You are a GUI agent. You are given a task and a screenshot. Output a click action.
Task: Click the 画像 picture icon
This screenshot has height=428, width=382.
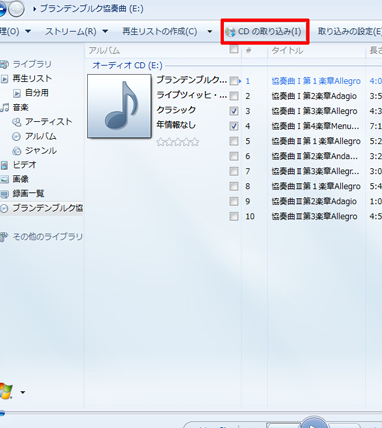coord(4,179)
